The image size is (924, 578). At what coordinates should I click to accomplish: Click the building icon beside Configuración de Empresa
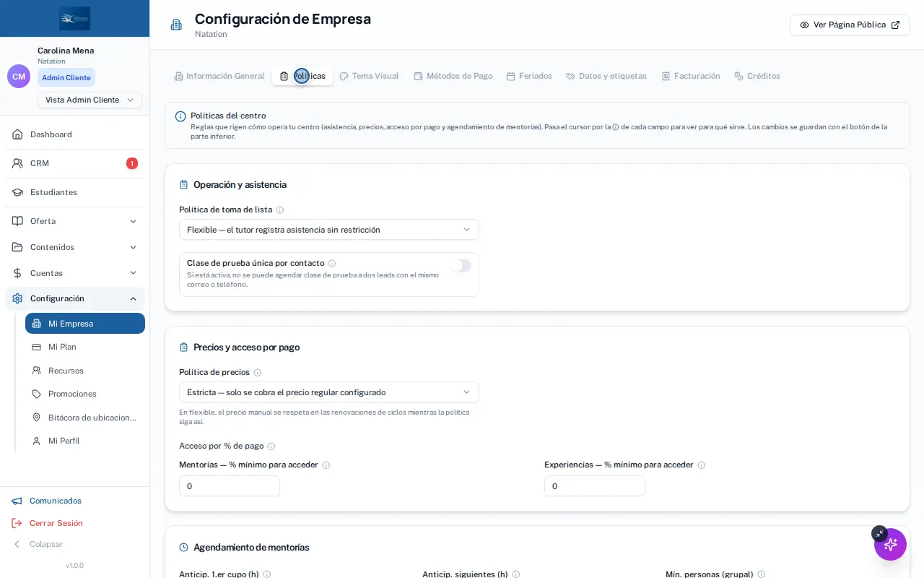click(x=176, y=25)
